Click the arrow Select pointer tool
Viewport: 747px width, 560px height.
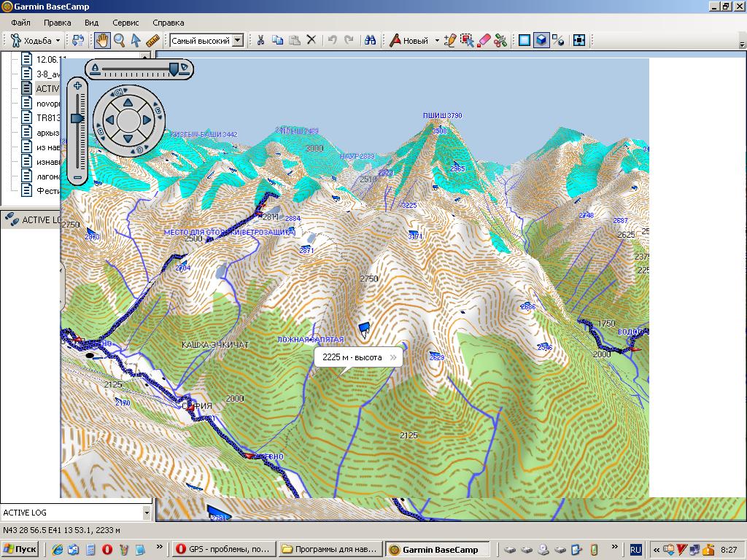pos(136,41)
